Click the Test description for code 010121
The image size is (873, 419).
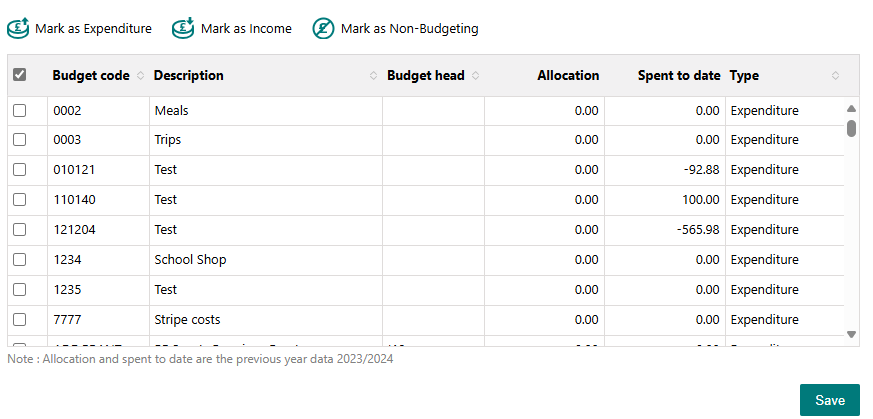(166, 170)
